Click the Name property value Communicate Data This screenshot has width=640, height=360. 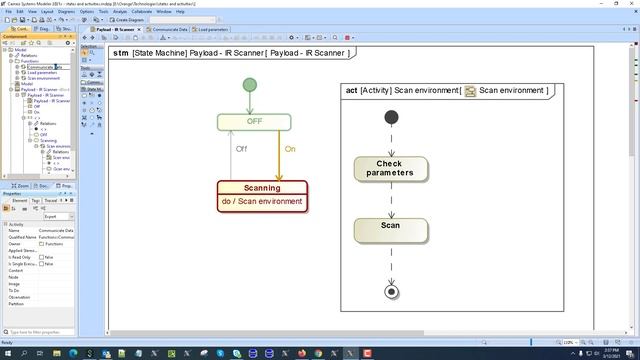56,231
